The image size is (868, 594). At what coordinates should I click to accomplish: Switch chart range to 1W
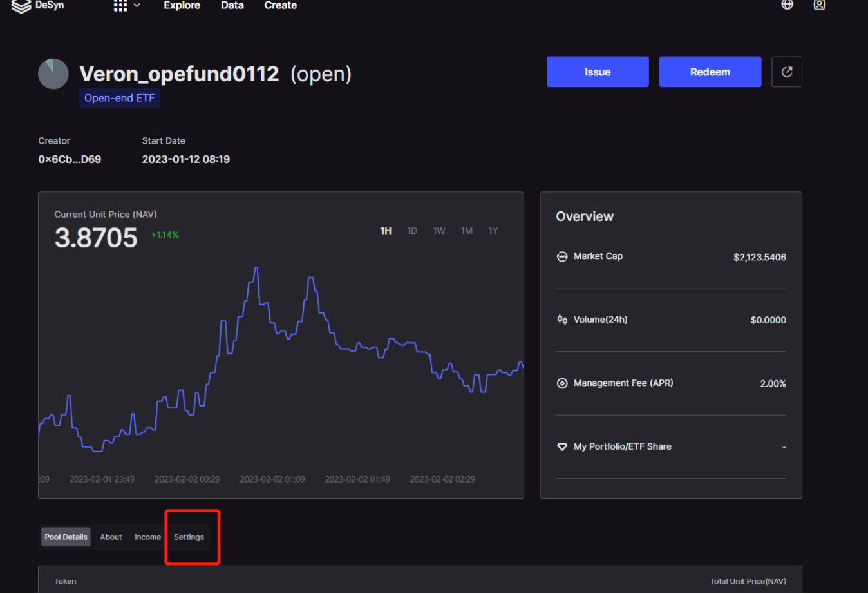(439, 231)
